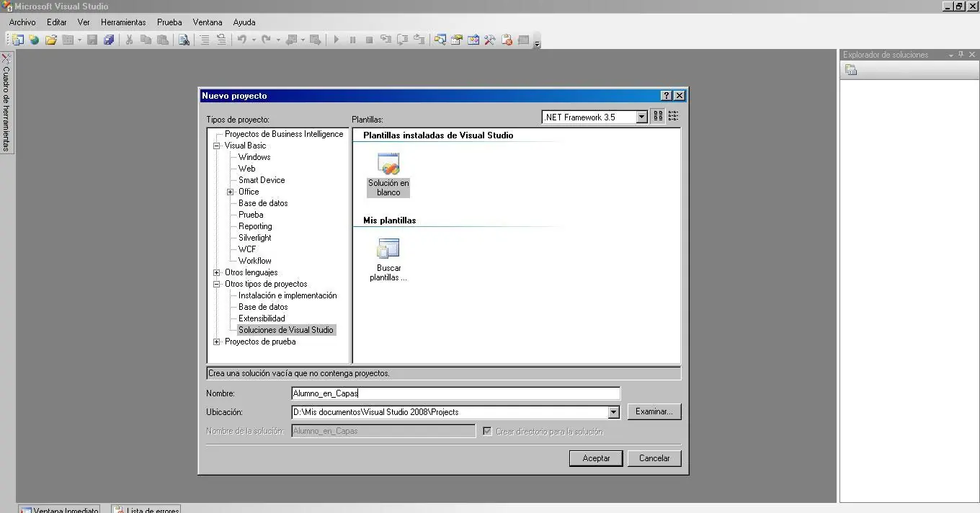Open the Ubicación path dropdown arrow

click(x=613, y=412)
